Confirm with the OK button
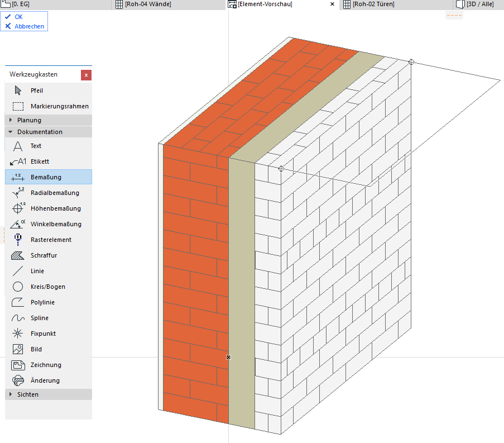This screenshot has width=504, height=443. [x=14, y=17]
